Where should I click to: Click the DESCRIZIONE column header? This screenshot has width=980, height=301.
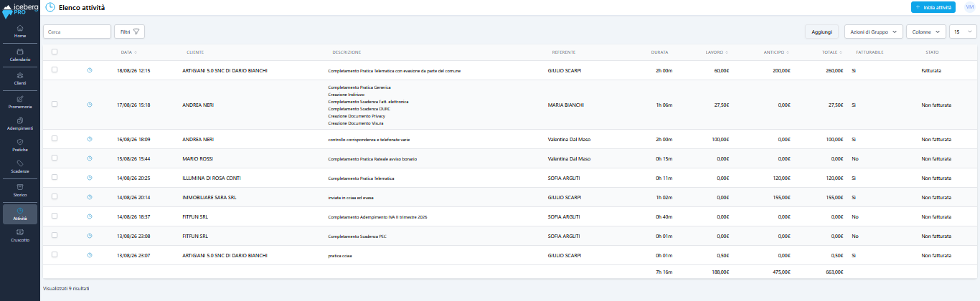(x=347, y=52)
